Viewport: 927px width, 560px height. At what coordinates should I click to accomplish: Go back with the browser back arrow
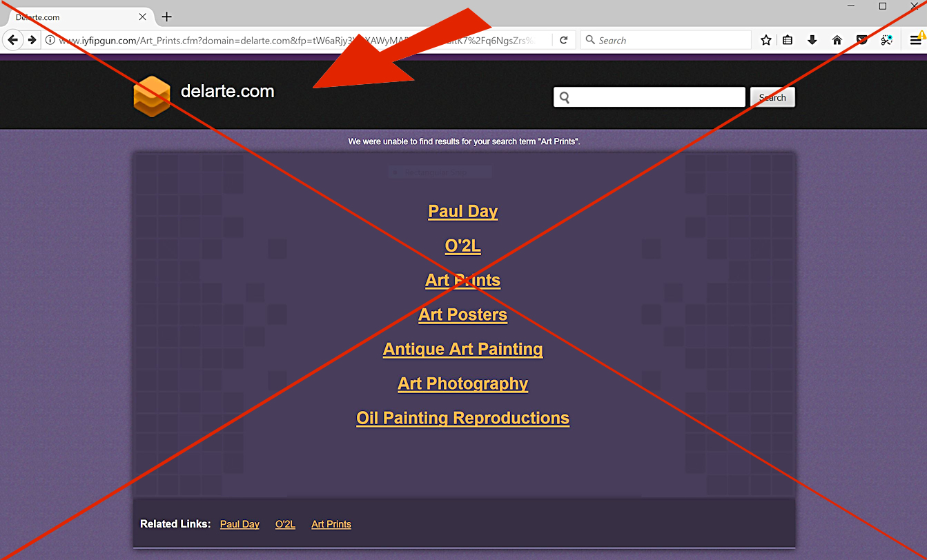point(13,40)
